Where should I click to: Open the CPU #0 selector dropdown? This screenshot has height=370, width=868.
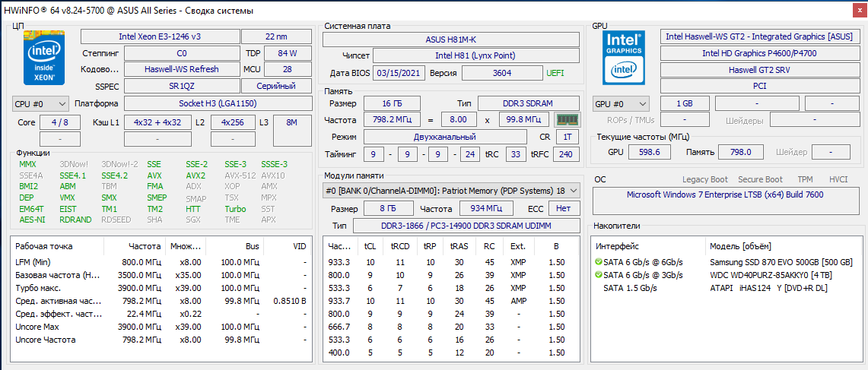click(41, 103)
